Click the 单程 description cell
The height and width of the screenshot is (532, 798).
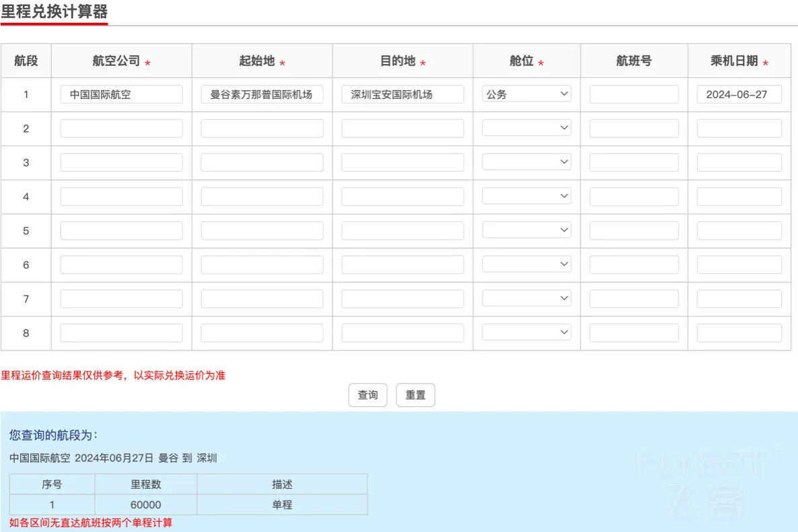282,504
